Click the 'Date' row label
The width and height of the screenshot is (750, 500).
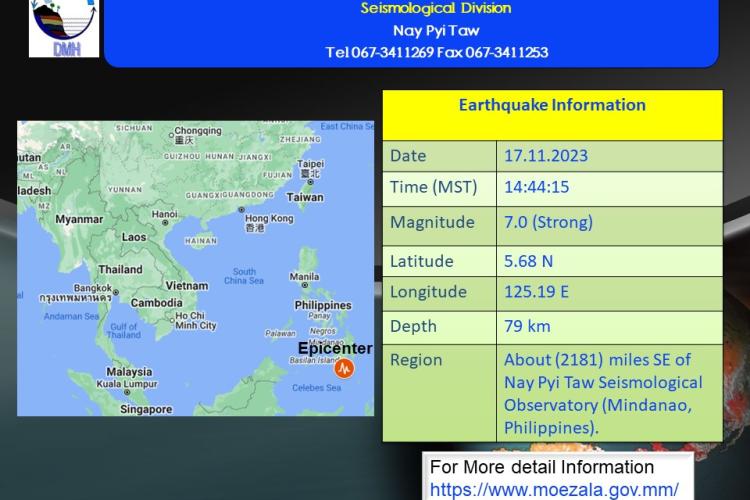point(408,156)
